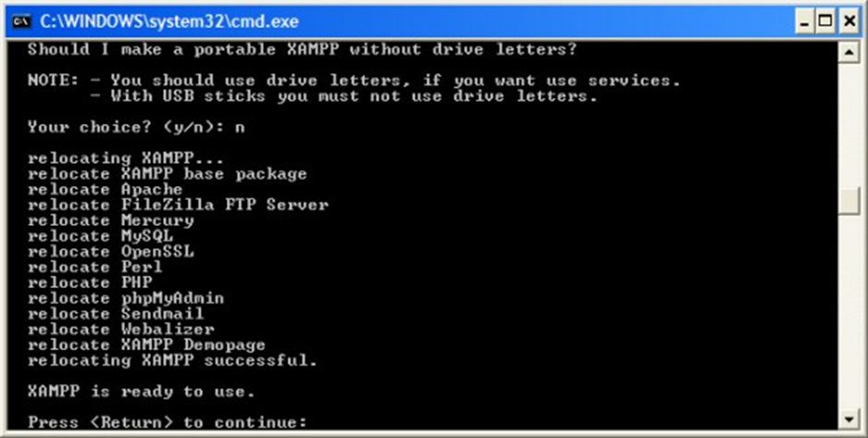Viewport: 868px width, 438px height.
Task: Click the scrollbar up arrow
Action: coord(849,52)
